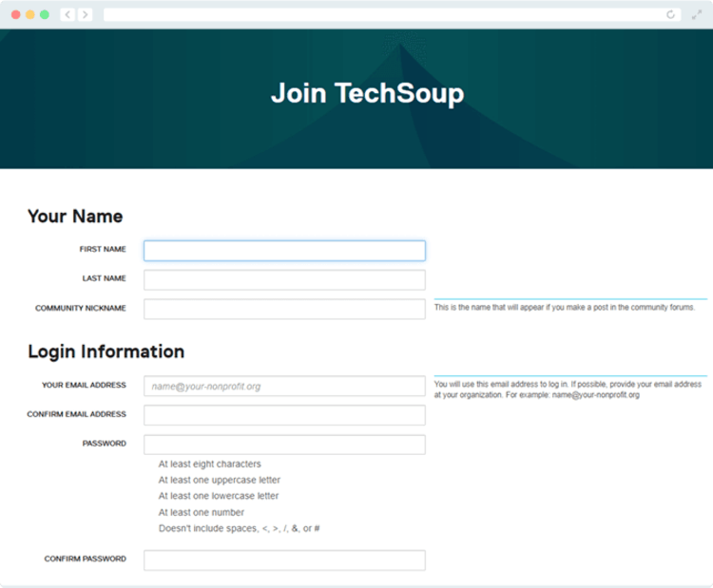Click the fullscreen expand icon
The width and height of the screenshot is (713, 588).
pyautogui.click(x=696, y=14)
